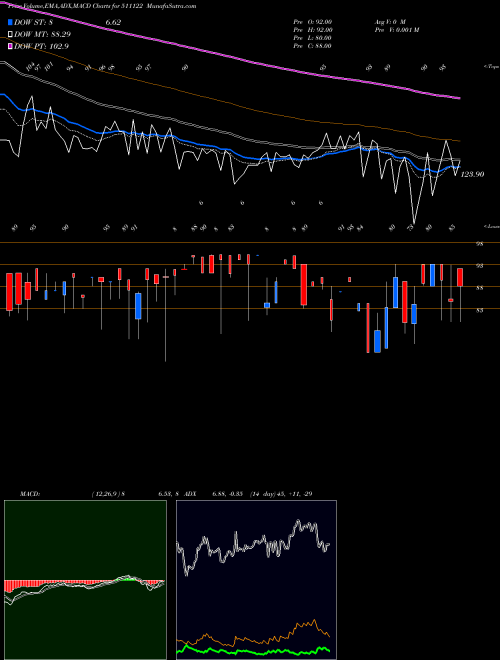The width and height of the screenshot is (500, 660).
Task: Select the 'DOW ST: 8' legend label
Action: (32, 22)
